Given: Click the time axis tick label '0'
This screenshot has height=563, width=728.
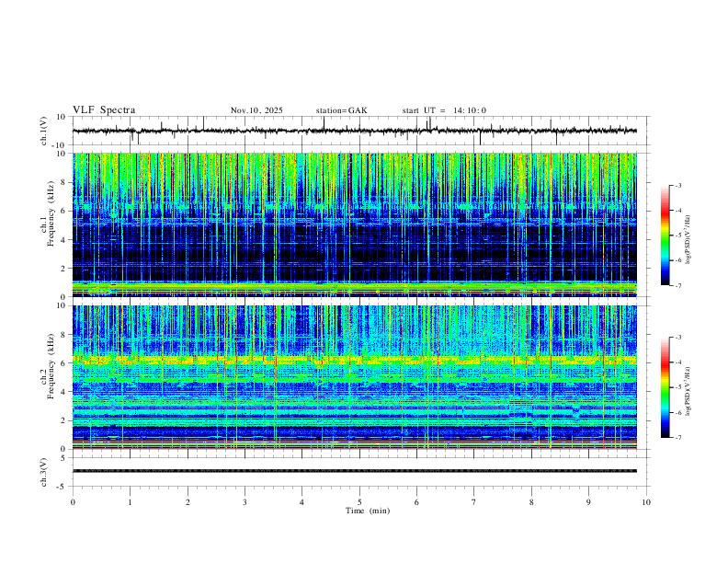Looking at the screenshot, I should pyautogui.click(x=73, y=502).
